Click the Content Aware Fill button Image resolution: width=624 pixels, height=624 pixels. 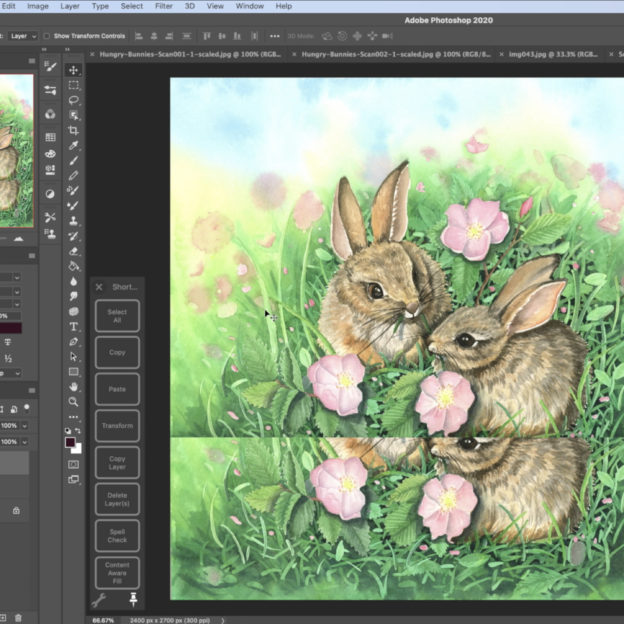[117, 573]
